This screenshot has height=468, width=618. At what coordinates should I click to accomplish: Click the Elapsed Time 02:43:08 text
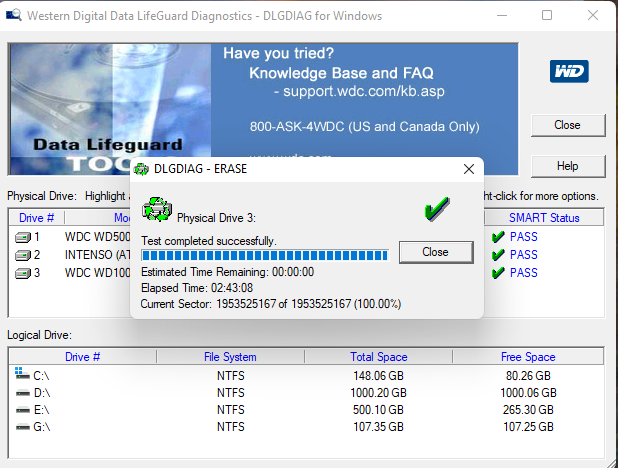point(197,288)
